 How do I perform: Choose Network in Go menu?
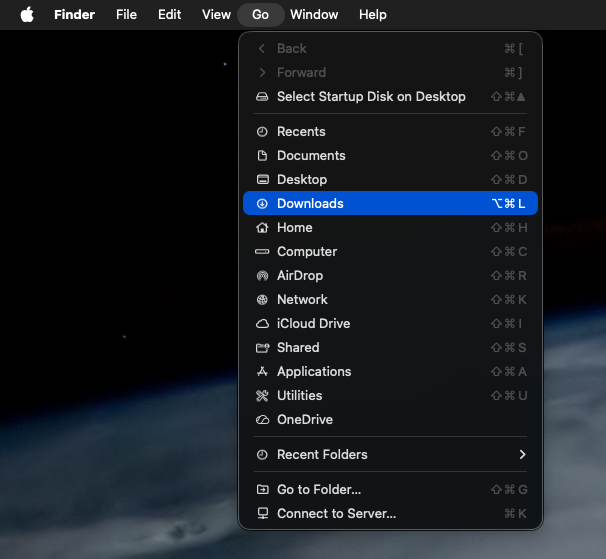click(x=390, y=300)
